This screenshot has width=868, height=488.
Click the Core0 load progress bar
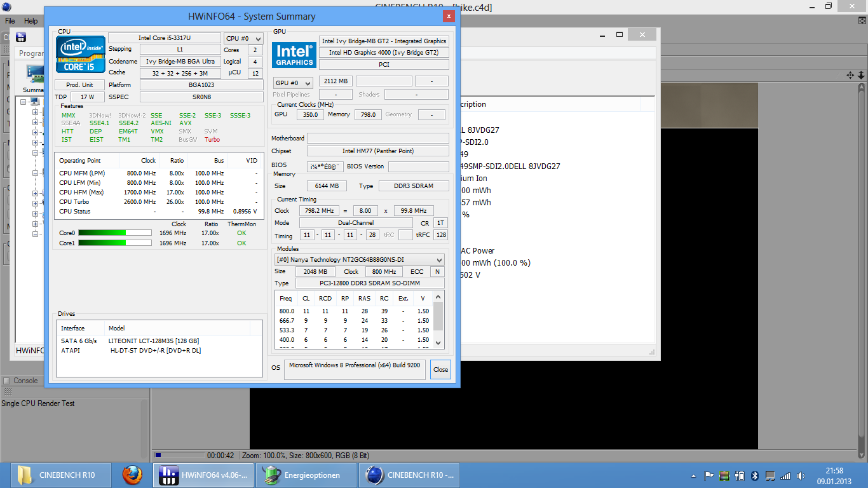click(114, 233)
